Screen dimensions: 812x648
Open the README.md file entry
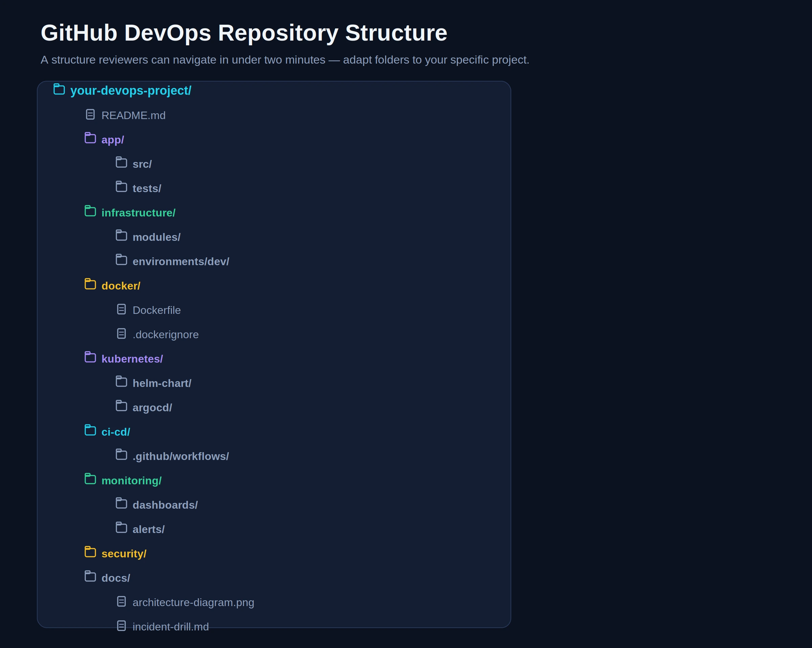point(133,115)
